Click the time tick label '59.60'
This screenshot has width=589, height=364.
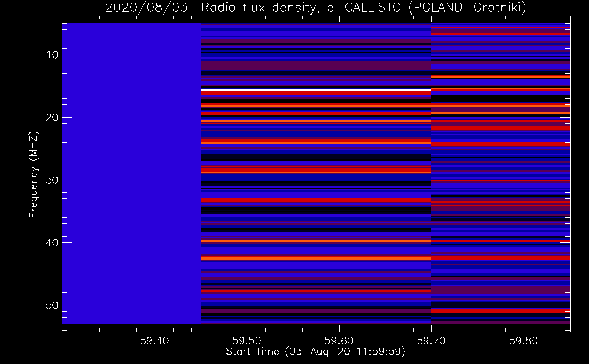[x=339, y=341]
